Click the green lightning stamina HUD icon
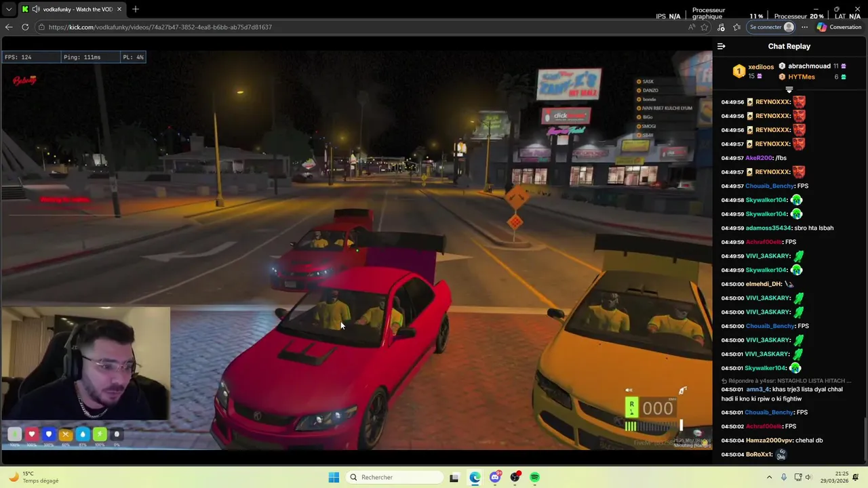Screen dimensions: 868x488 pos(100,434)
